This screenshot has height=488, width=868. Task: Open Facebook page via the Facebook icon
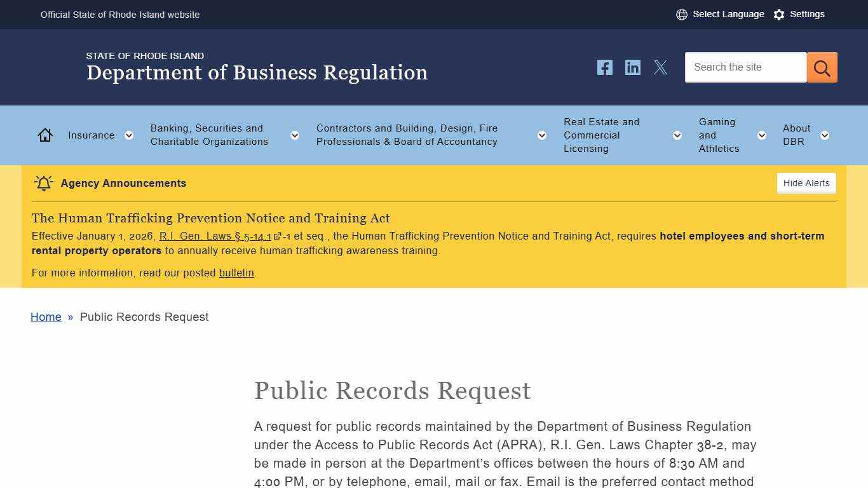coord(604,67)
